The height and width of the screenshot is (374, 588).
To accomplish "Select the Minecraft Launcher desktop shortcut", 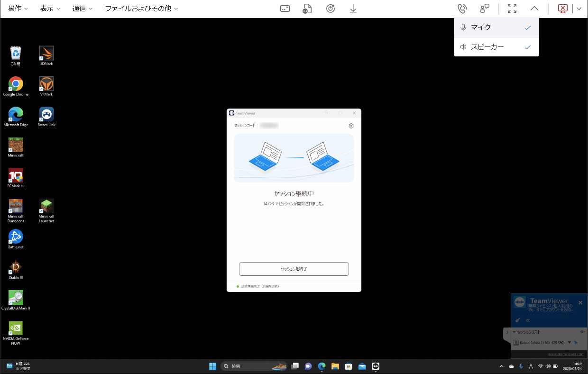I will point(46,211).
